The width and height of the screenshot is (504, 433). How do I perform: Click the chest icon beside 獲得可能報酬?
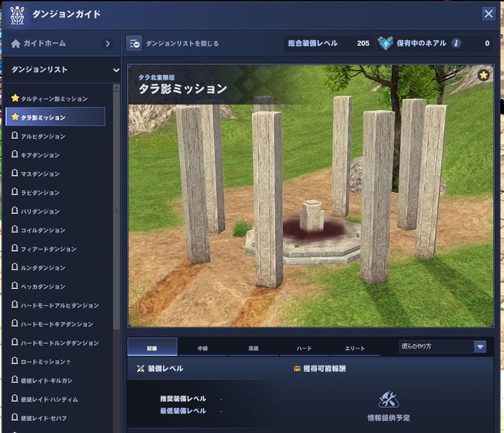[297, 369]
